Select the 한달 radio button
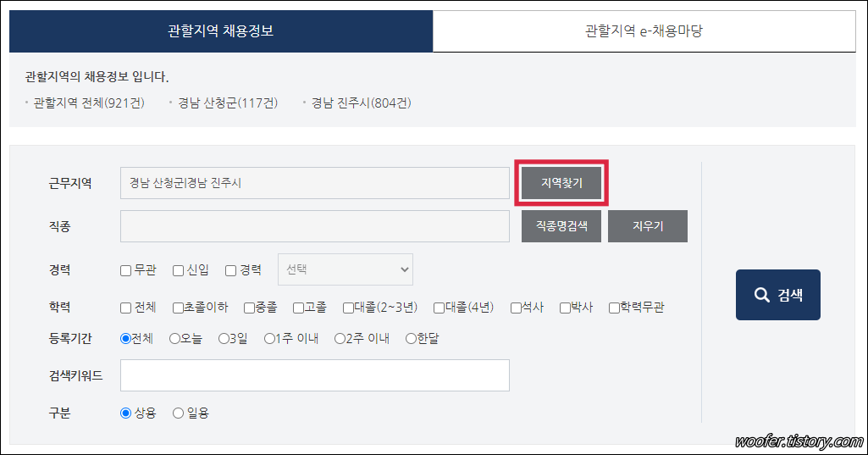Screen dimensions: 868x455 tap(411, 339)
